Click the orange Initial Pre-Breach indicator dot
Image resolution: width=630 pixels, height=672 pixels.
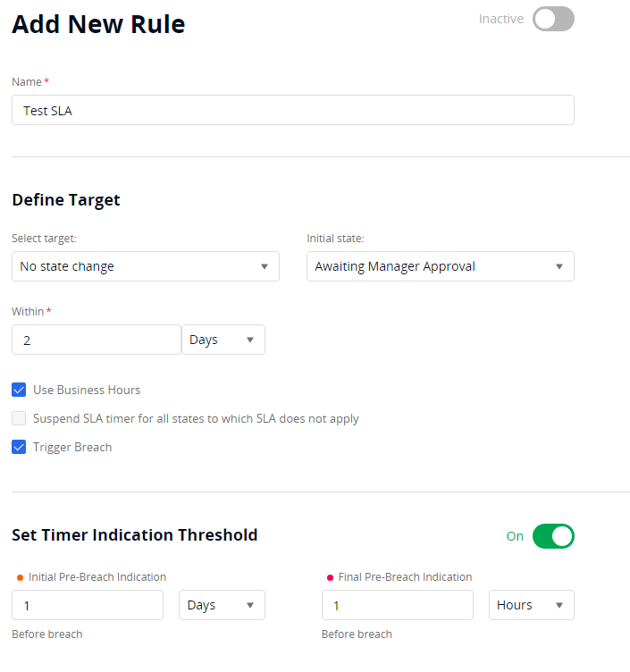(x=20, y=577)
